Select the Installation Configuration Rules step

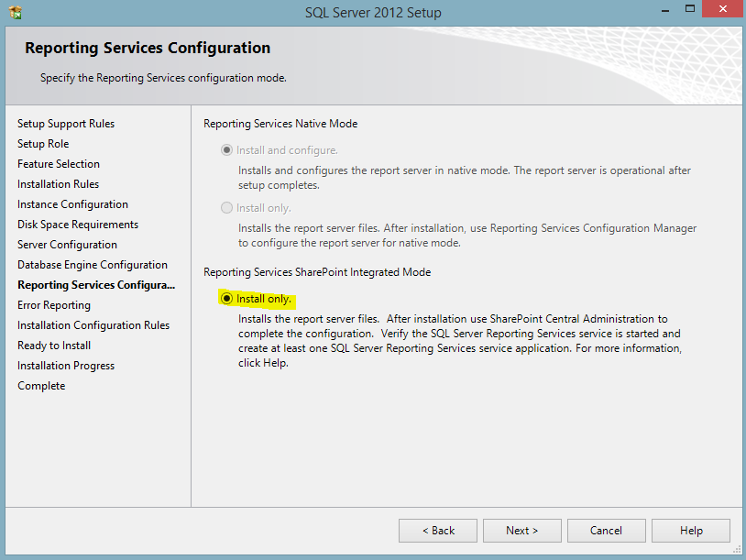pyautogui.click(x=93, y=325)
